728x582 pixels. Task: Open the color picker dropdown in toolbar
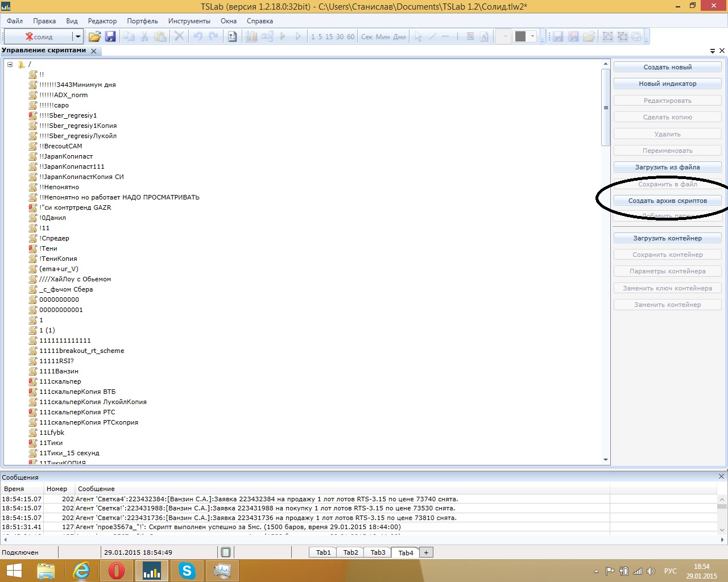533,37
